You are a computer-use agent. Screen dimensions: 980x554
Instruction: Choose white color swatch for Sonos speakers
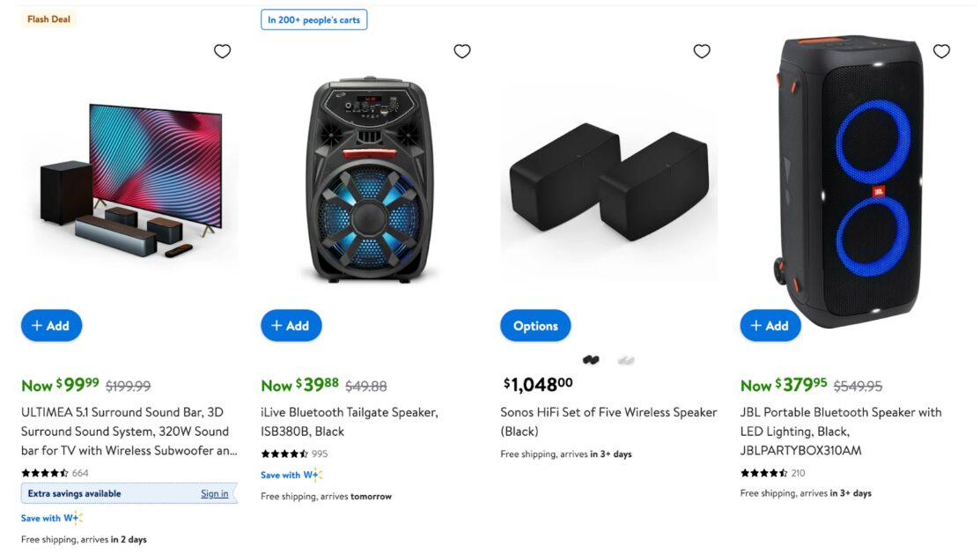click(626, 360)
